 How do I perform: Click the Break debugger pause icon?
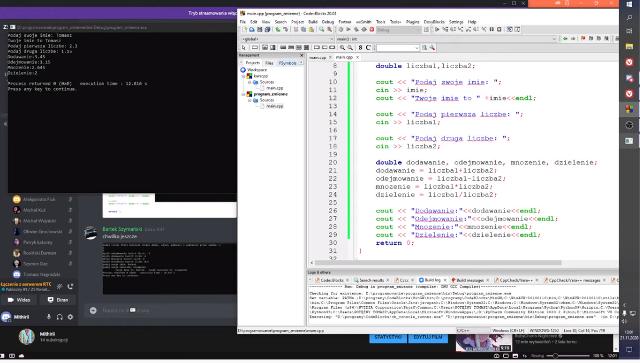point(492,29)
